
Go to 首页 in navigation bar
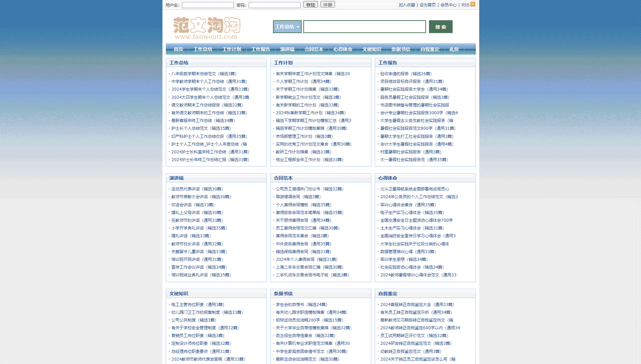pyautogui.click(x=178, y=49)
